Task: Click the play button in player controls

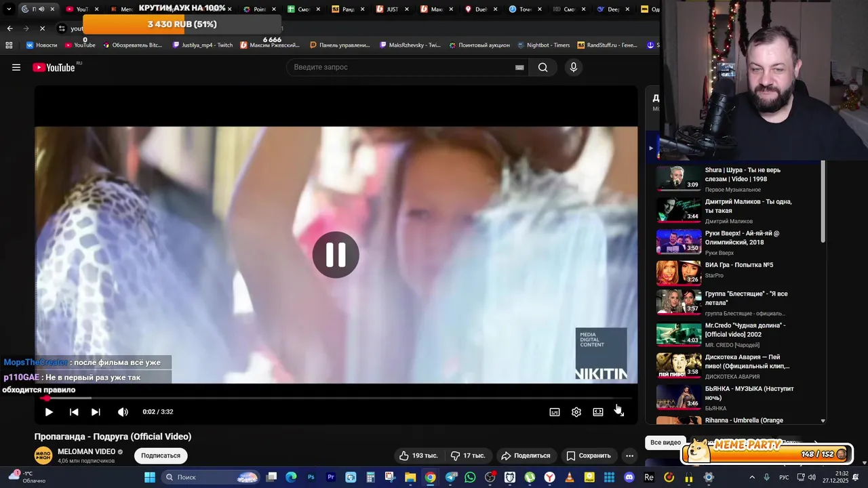Action: (x=49, y=411)
